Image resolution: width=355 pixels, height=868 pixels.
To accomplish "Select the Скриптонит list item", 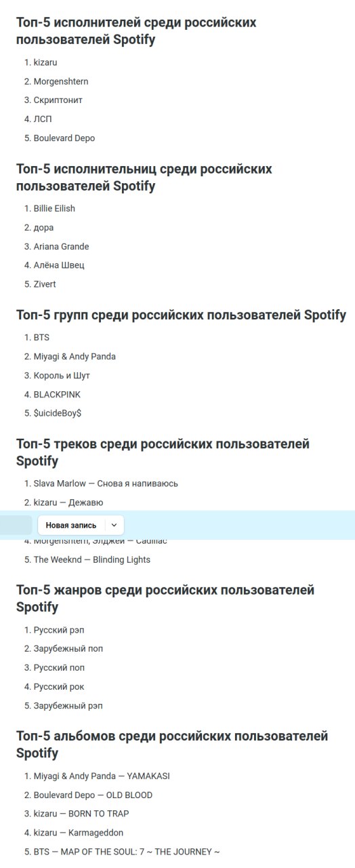I will tap(58, 100).
